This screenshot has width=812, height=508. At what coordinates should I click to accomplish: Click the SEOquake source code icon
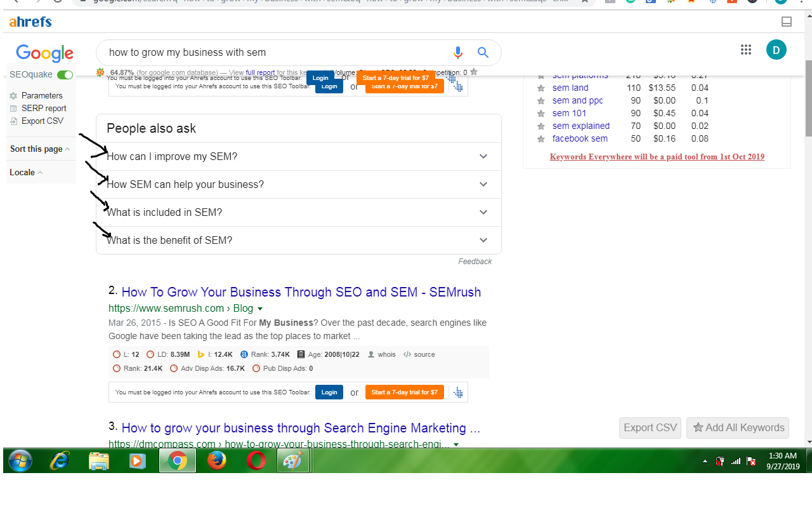coord(407,354)
